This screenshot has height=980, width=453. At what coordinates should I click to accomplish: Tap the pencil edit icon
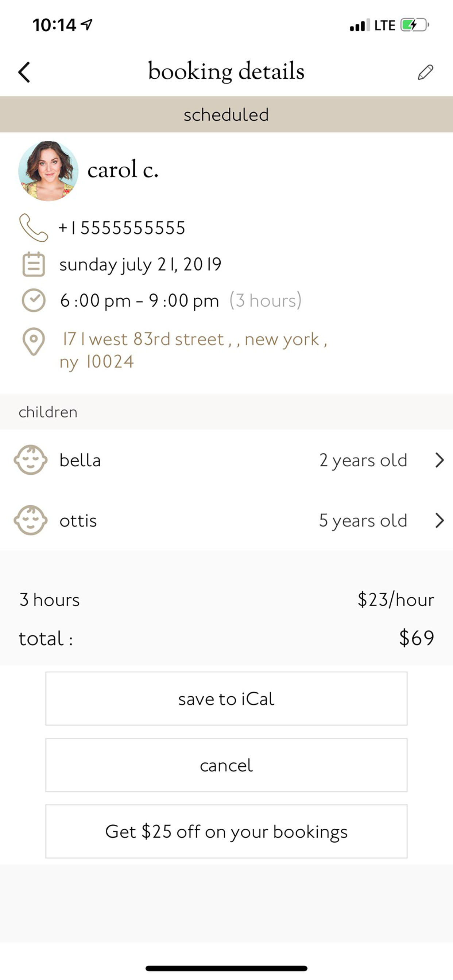click(425, 72)
